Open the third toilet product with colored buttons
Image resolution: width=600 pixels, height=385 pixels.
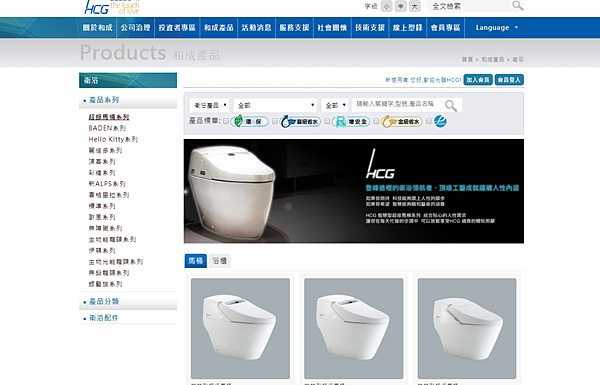point(467,328)
